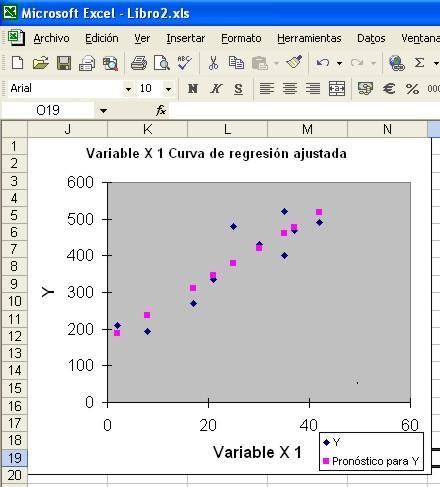Viewport: 440px width, 487px height.
Task: Open a file with the folder icon
Action: tap(41, 63)
